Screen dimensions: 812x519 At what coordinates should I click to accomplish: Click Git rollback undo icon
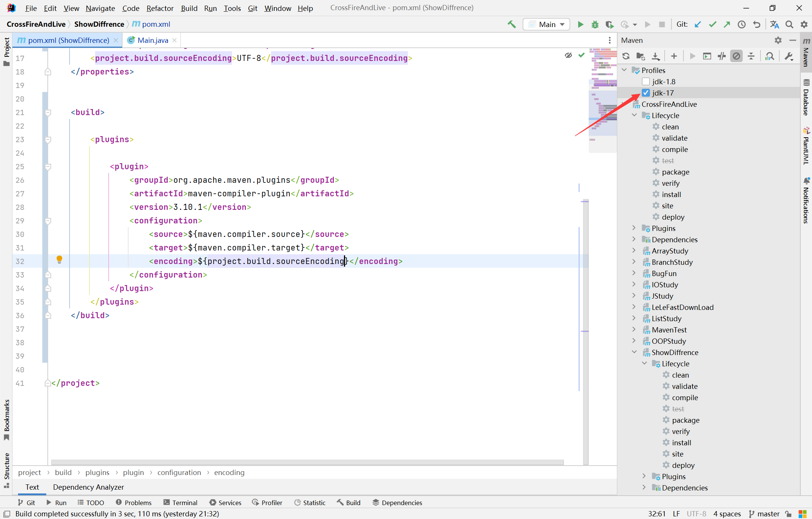coord(756,24)
